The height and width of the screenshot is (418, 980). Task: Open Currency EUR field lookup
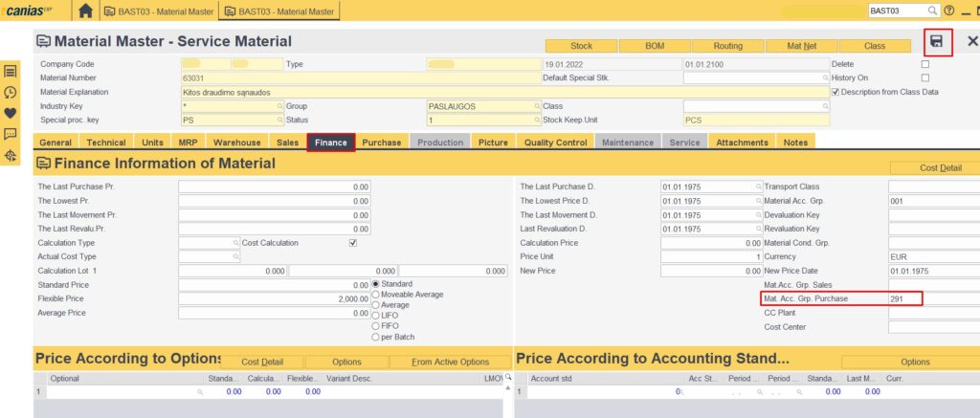[x=933, y=257]
